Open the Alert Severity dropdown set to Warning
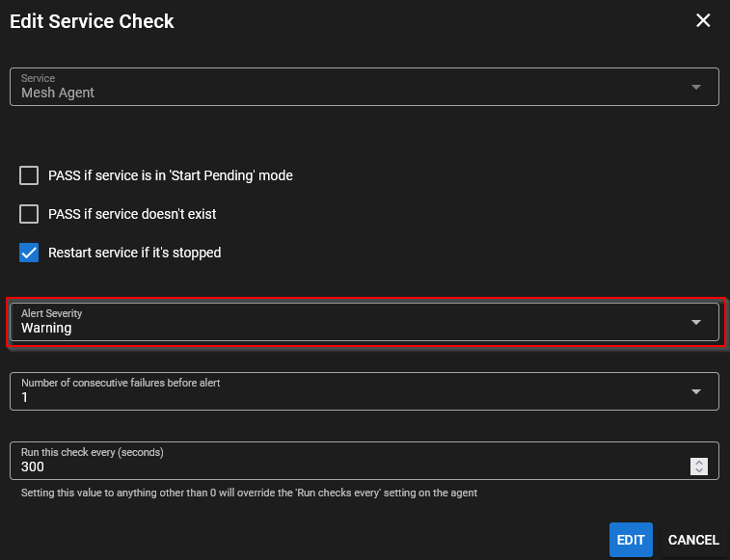This screenshot has width=730, height=560. (x=347, y=322)
